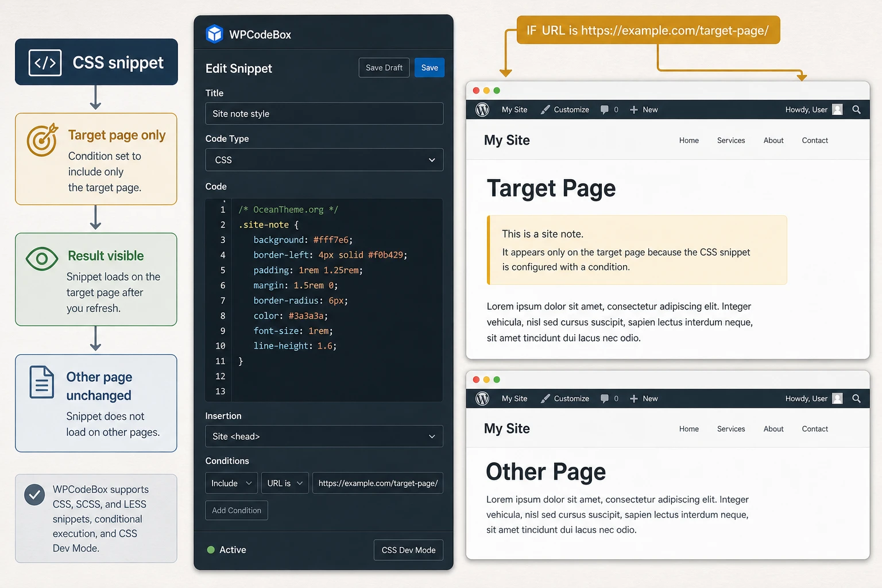882x588 pixels.
Task: Open the URL is condition dropdown
Action: [x=285, y=483]
